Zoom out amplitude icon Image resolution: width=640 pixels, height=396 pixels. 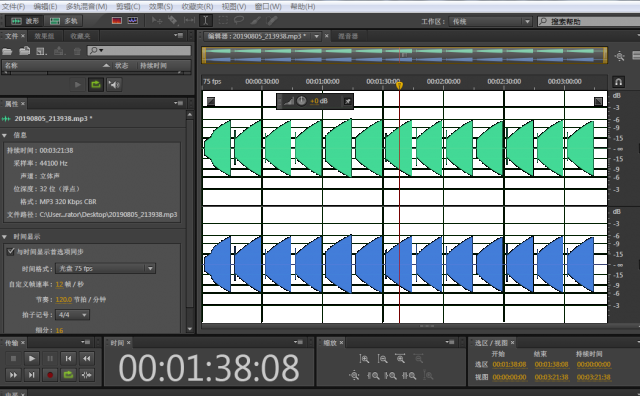(382, 359)
